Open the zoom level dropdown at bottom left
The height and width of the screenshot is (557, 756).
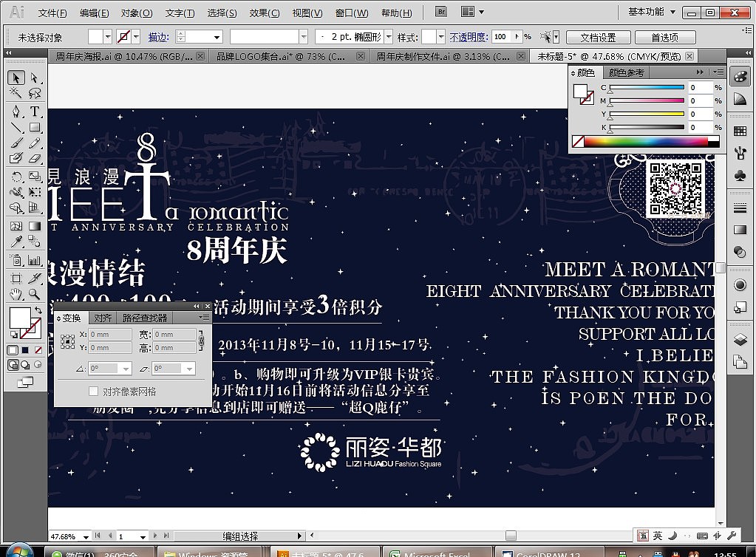[x=86, y=537]
